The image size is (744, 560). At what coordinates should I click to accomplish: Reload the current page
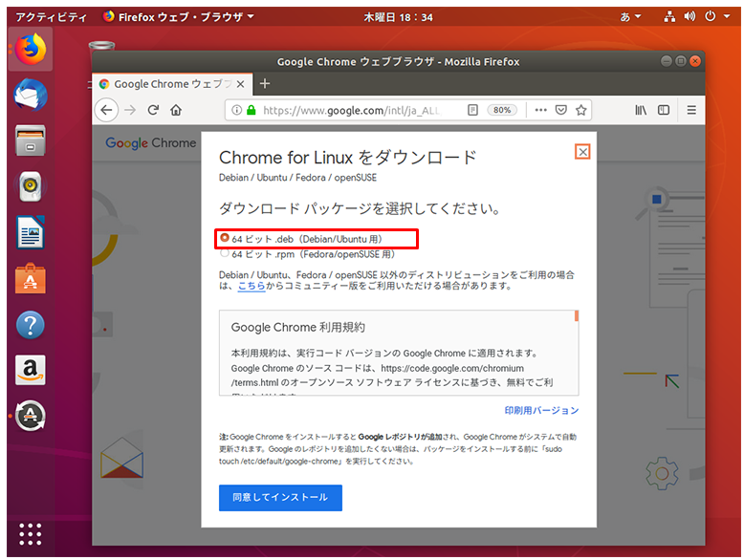point(153,110)
